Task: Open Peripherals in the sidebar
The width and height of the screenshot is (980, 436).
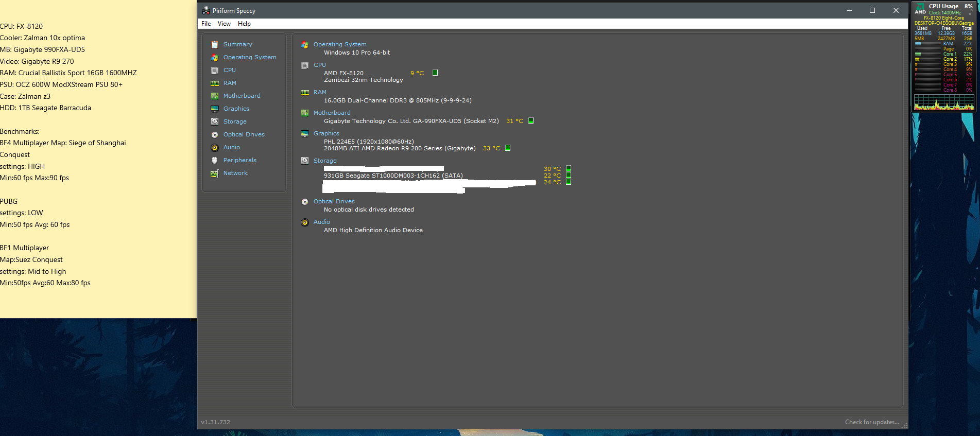Action: tap(240, 160)
